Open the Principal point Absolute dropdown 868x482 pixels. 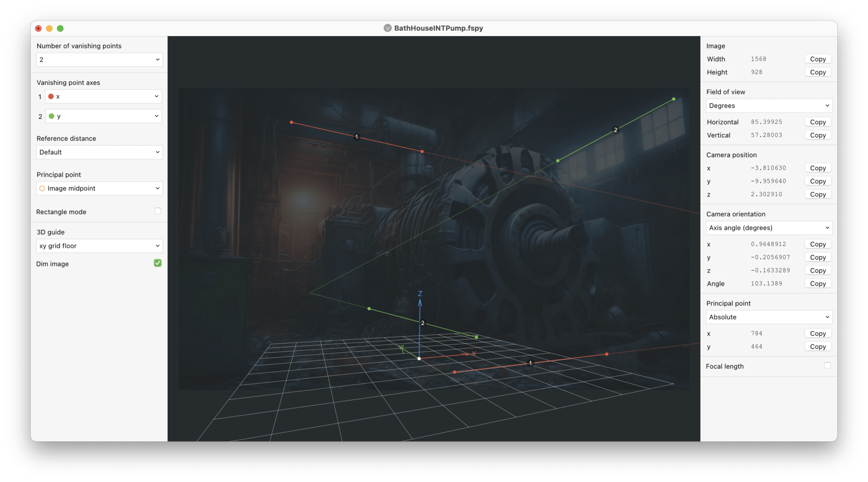(x=769, y=317)
